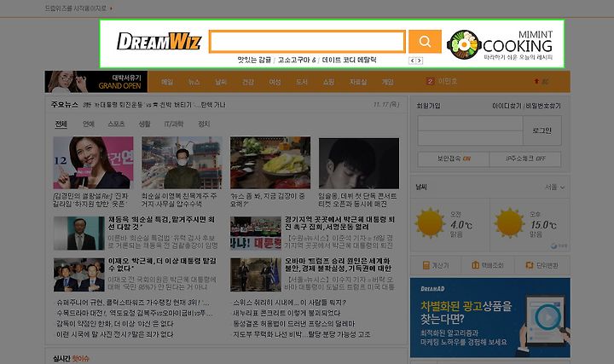
Task: Open the kimchi cabbage food news thumbnail
Action: 270,163
